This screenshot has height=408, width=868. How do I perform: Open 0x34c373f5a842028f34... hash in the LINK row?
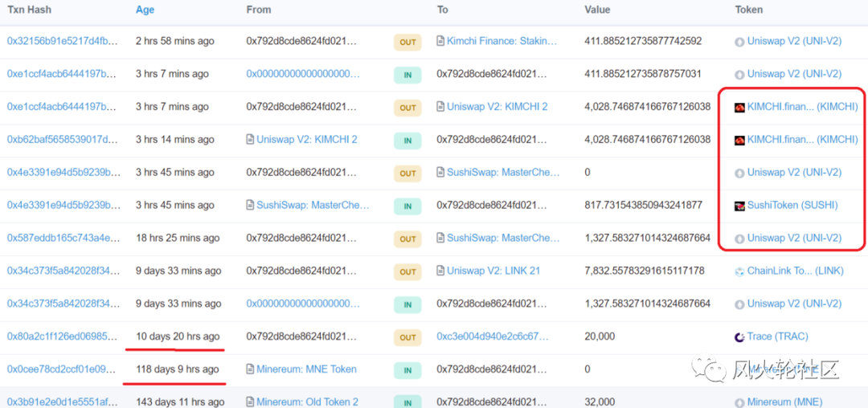(63, 271)
